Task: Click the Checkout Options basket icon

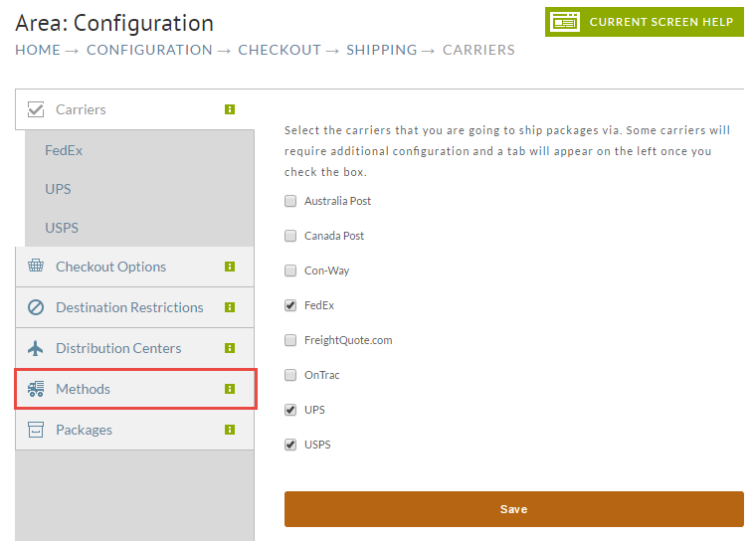Action: 36,266
